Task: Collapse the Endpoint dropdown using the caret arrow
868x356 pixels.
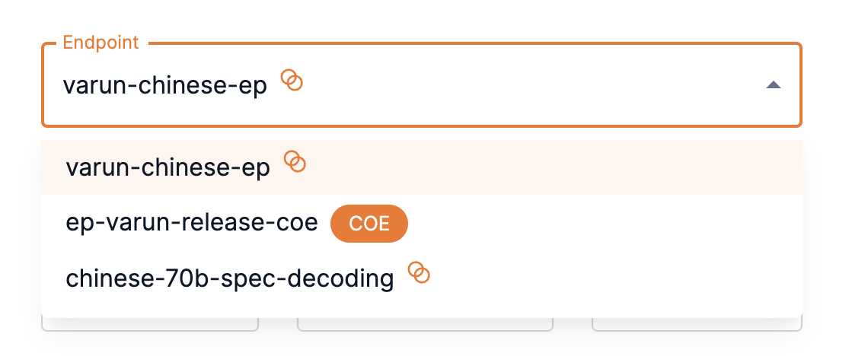Action: click(773, 85)
